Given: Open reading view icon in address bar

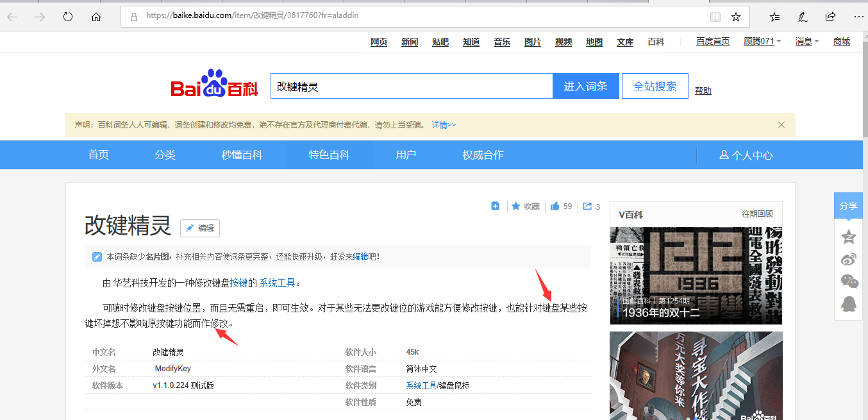Looking at the screenshot, I should 715,17.
